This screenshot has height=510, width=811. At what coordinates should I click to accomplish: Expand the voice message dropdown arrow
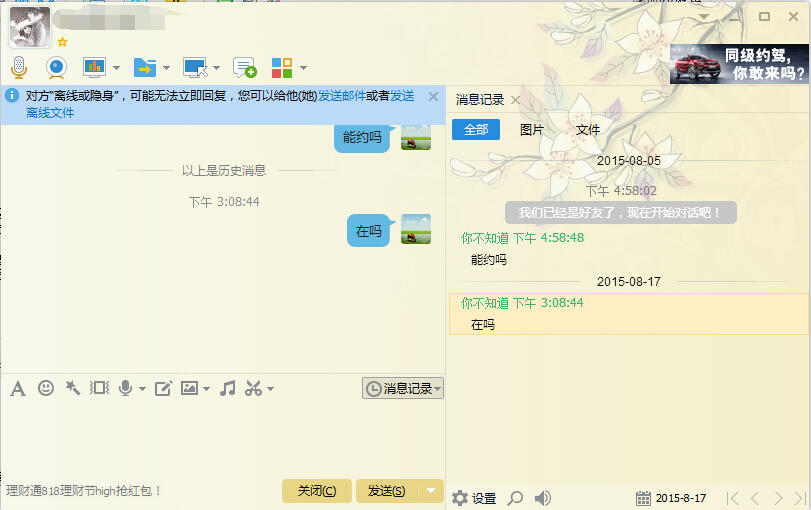pos(142,389)
